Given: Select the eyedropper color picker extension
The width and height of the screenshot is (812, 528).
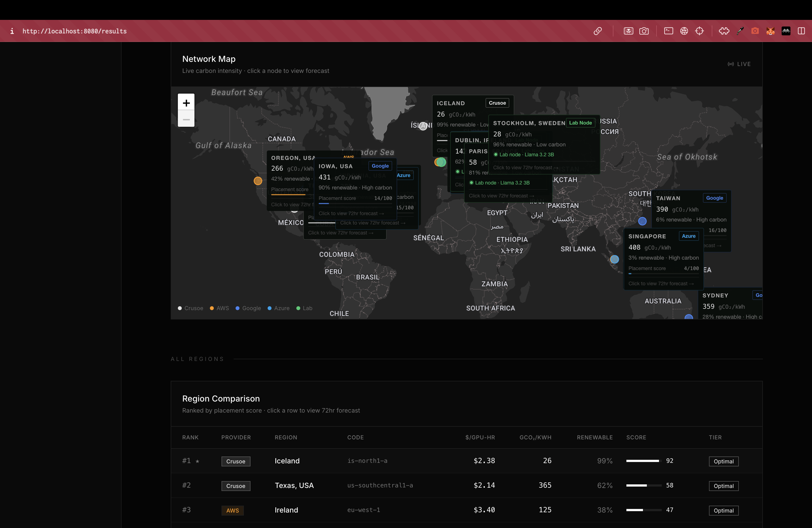Looking at the screenshot, I should click(740, 31).
